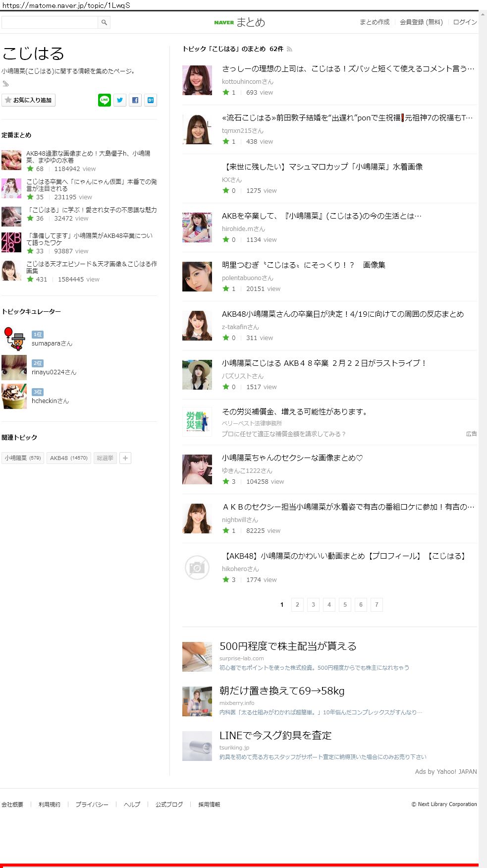Open the NAVER まとめ logo
This screenshot has height=868, width=487.
coord(240,22)
